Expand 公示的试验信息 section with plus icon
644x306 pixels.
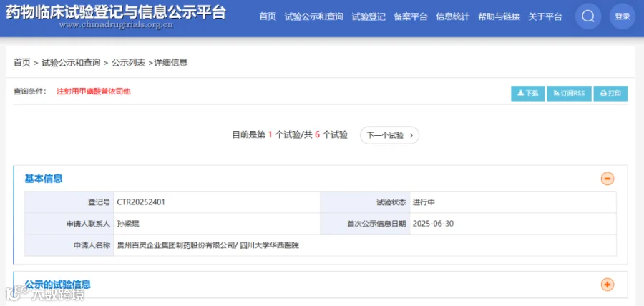click(608, 285)
